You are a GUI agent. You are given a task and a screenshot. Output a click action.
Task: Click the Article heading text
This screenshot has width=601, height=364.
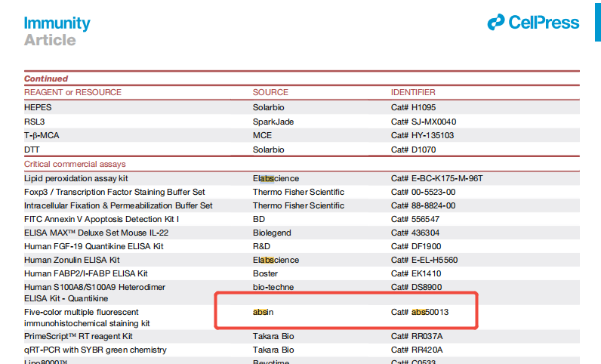[x=50, y=40]
